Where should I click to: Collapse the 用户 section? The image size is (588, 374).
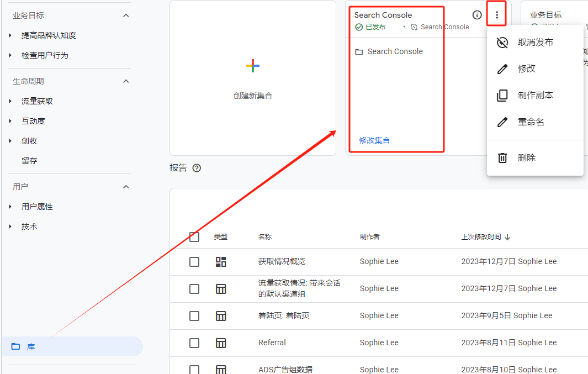[x=126, y=186]
